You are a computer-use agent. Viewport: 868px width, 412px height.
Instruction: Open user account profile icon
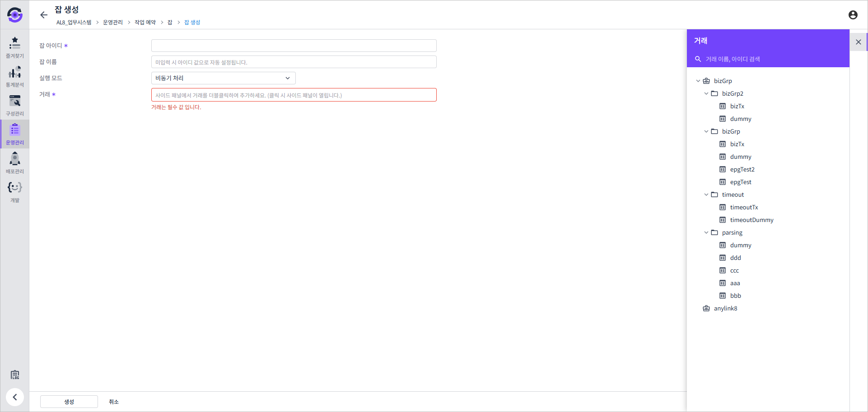(853, 15)
